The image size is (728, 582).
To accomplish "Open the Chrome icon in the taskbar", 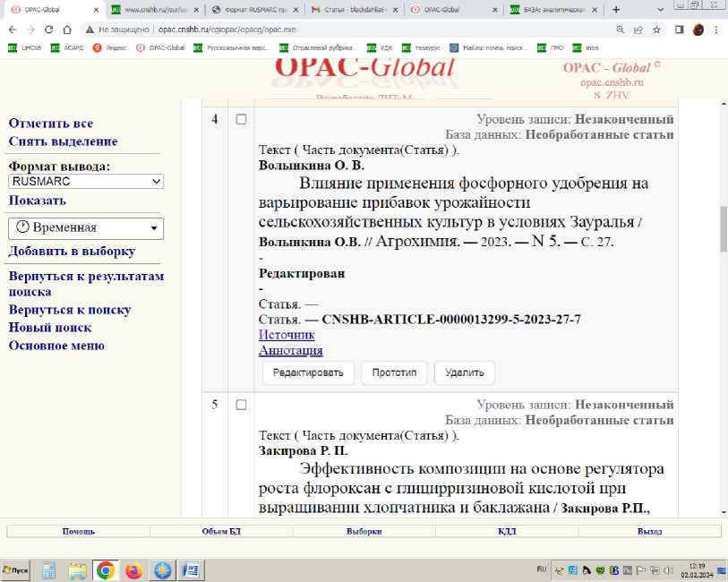I will point(106,570).
